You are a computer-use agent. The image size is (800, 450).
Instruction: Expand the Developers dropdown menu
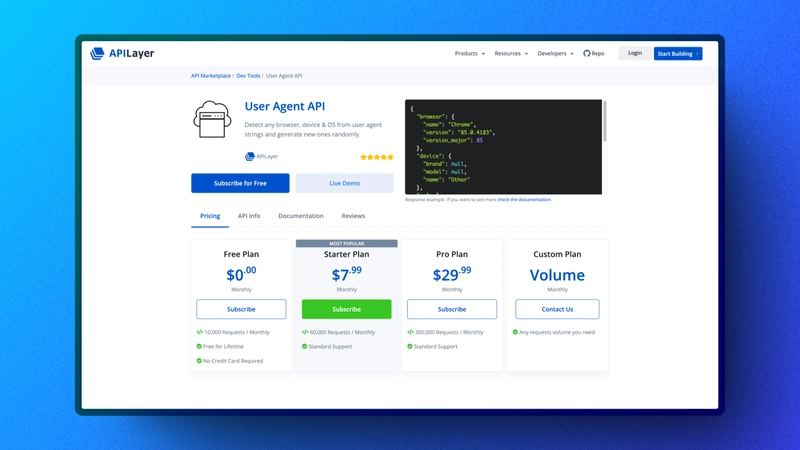coord(556,54)
